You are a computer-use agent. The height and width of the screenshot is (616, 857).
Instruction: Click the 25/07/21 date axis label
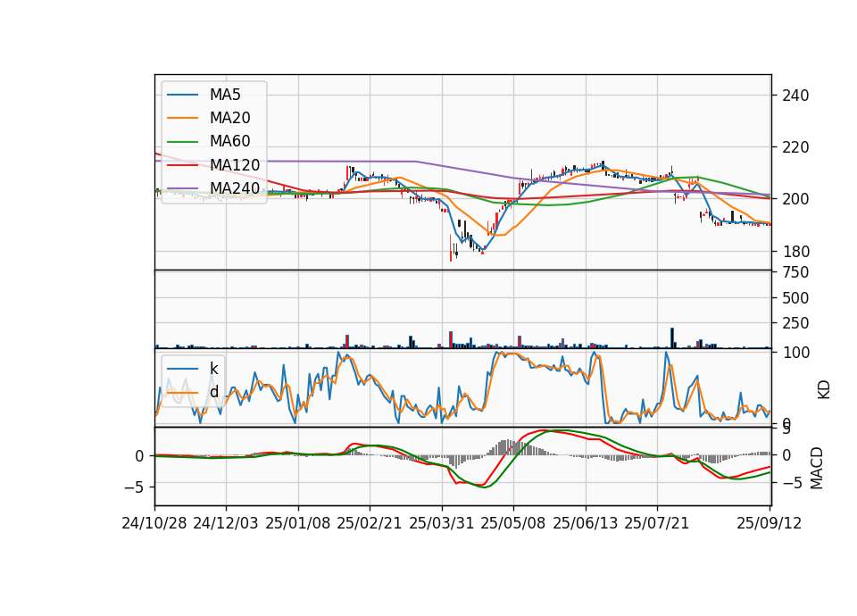pyautogui.click(x=657, y=523)
